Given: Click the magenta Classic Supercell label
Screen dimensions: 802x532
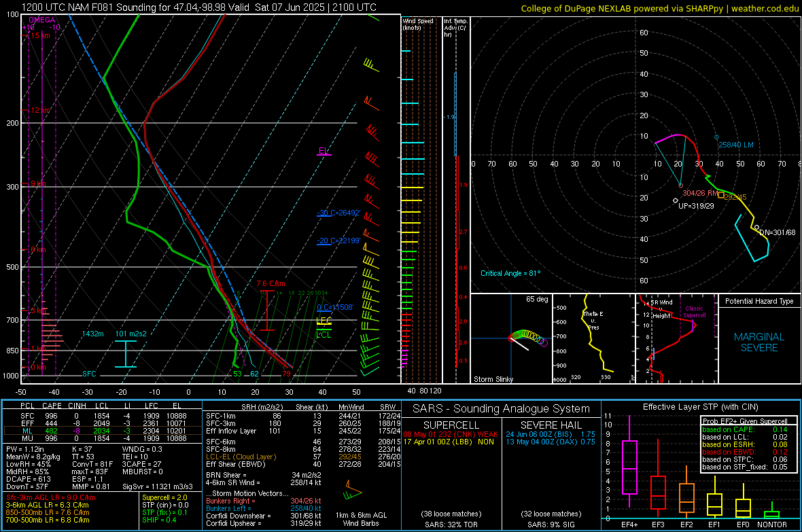Looking at the screenshot, I should pos(694,312).
